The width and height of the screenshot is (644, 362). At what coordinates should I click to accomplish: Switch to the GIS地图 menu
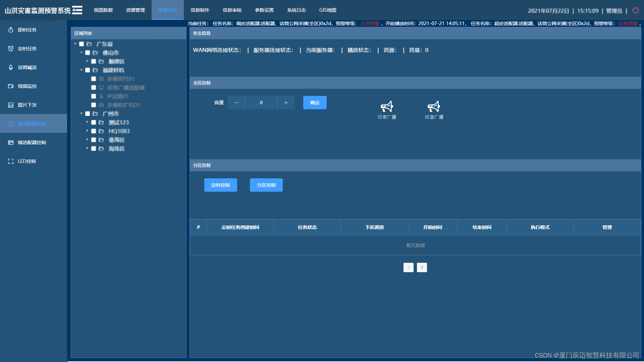(327, 10)
